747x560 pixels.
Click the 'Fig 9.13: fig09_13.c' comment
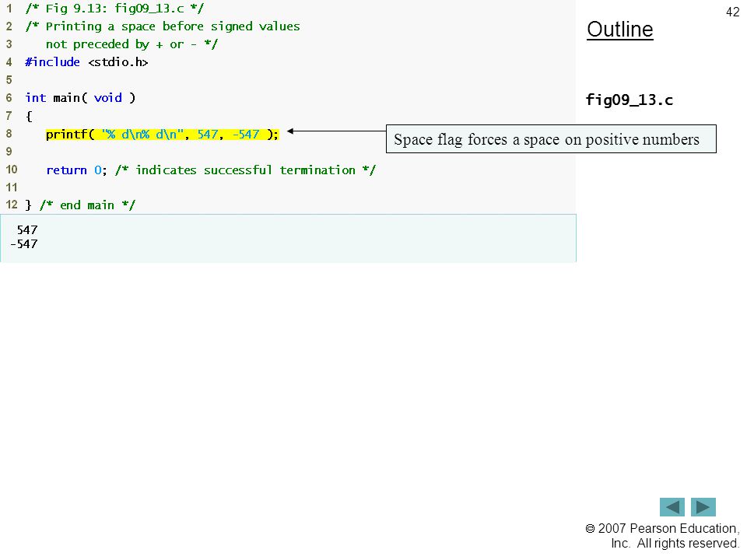tap(114, 9)
